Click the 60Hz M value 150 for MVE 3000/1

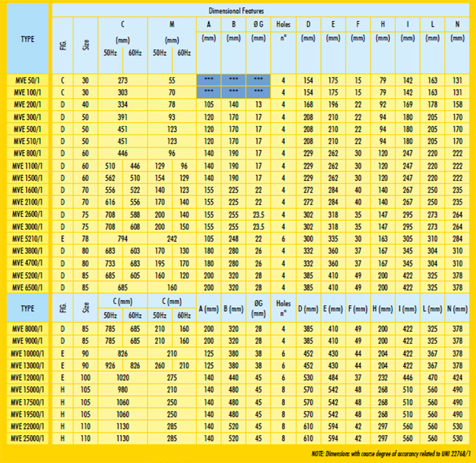point(184,227)
